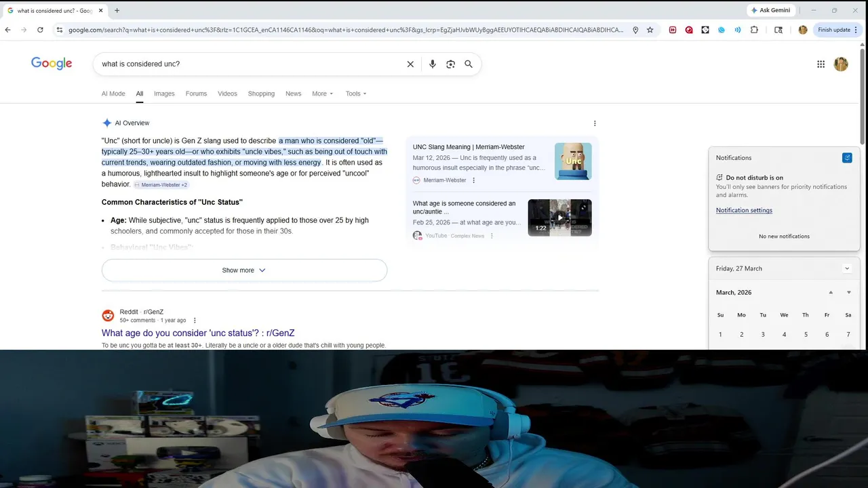
Task: Open notification center settings icon in Notifications header
Action: click(x=847, y=158)
